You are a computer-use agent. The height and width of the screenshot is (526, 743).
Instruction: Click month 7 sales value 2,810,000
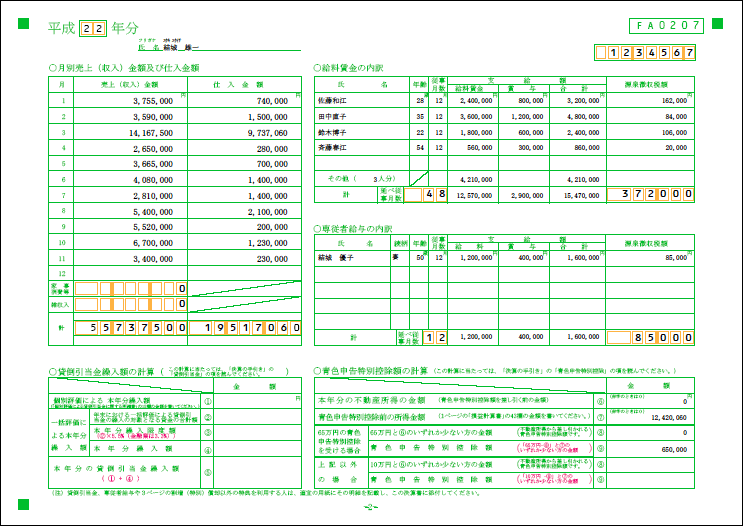pos(153,196)
